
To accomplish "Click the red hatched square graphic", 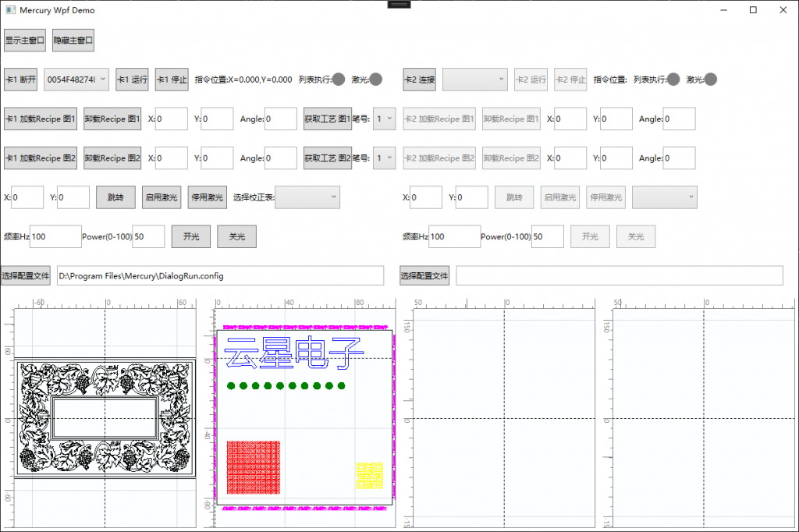I will click(x=254, y=468).
